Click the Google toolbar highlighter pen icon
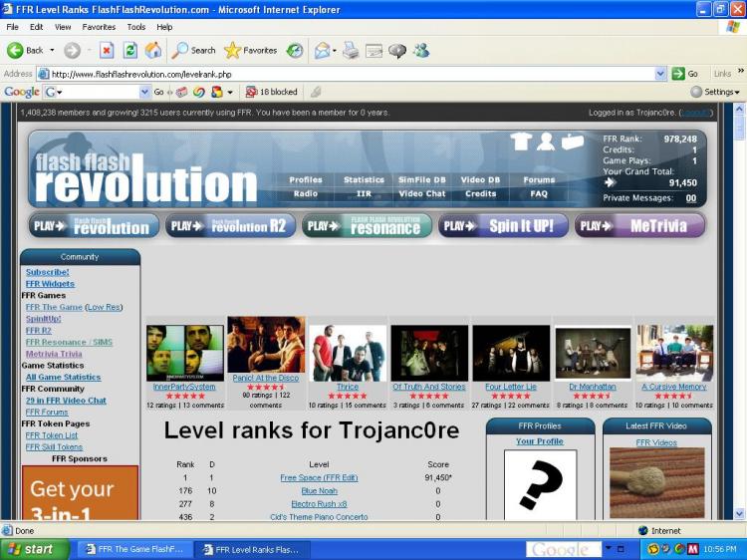Viewport: 747px width, 560px height. pyautogui.click(x=316, y=92)
